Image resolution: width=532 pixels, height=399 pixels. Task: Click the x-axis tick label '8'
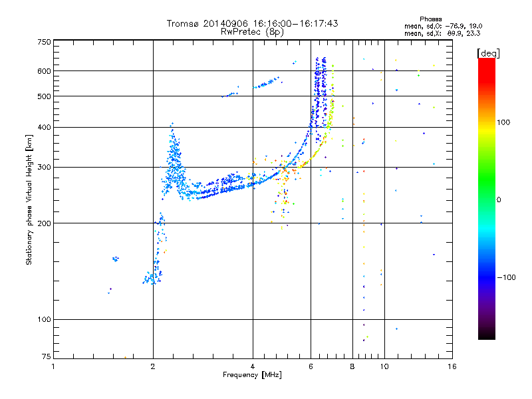pyautogui.click(x=352, y=366)
